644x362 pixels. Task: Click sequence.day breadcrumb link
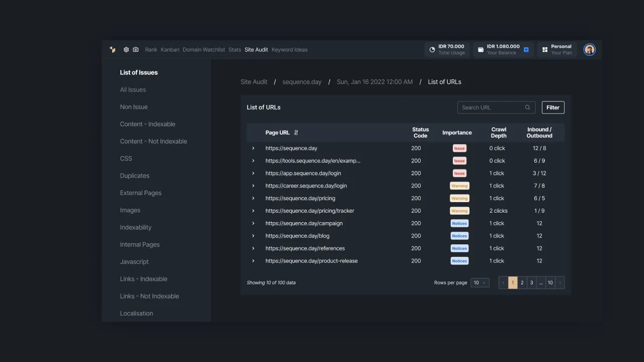302,82
